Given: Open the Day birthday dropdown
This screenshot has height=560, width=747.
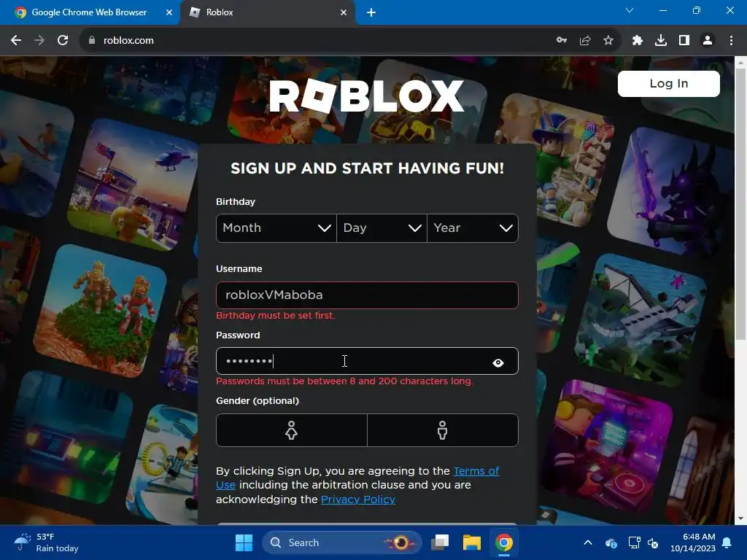Looking at the screenshot, I should point(382,228).
